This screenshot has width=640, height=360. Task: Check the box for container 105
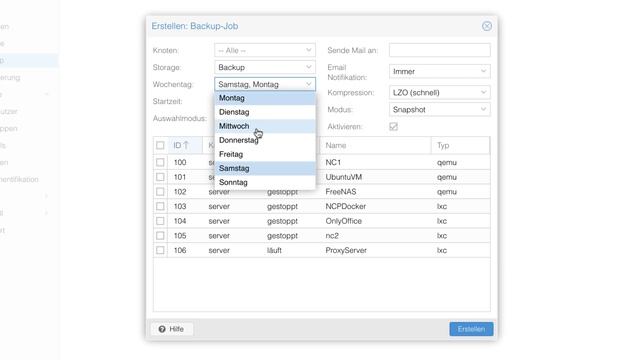point(160,236)
